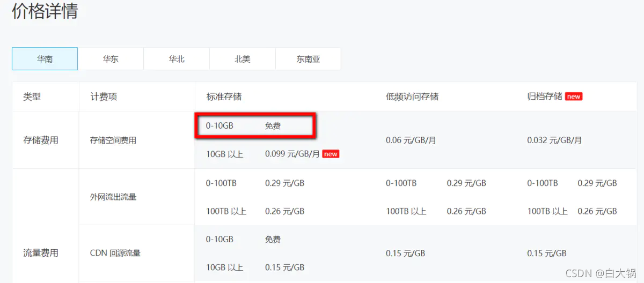
Task: Click 0-10GB tier in CDN 回源流量 row
Action: (x=219, y=239)
